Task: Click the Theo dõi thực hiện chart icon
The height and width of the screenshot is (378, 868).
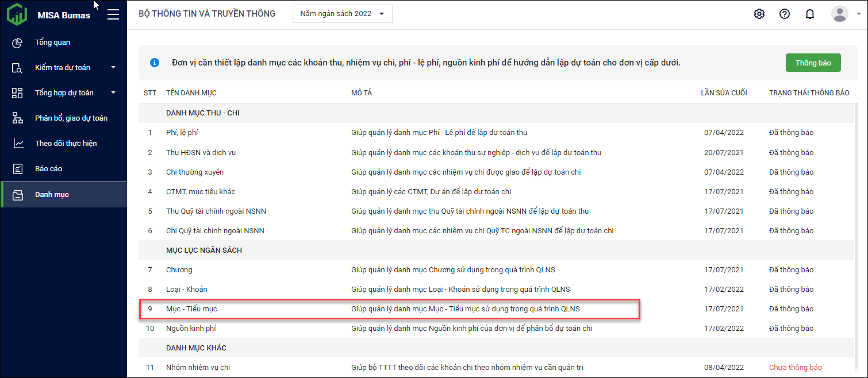Action: tap(18, 144)
